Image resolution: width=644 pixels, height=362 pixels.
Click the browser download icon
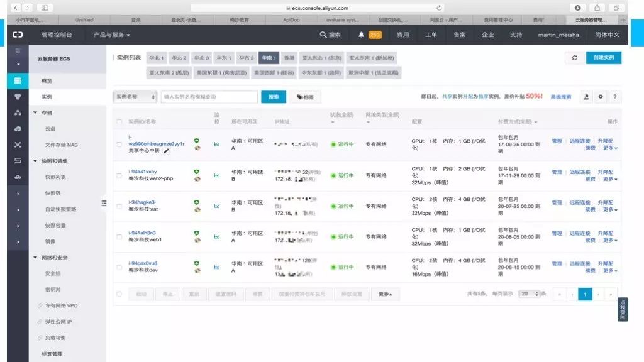(x=577, y=8)
